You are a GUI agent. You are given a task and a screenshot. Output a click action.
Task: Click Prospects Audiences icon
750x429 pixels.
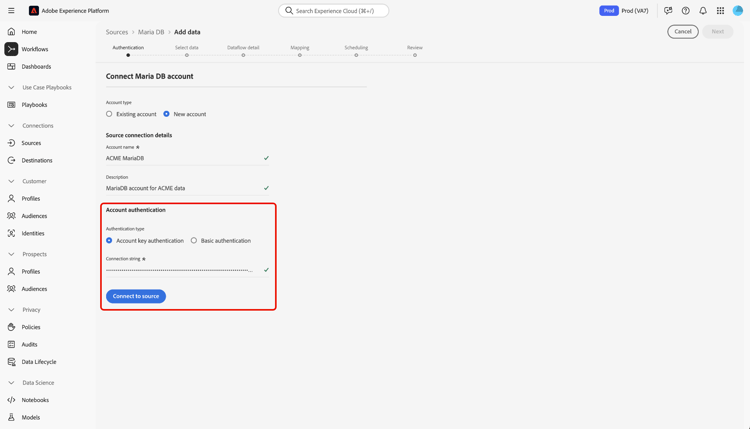(x=11, y=289)
